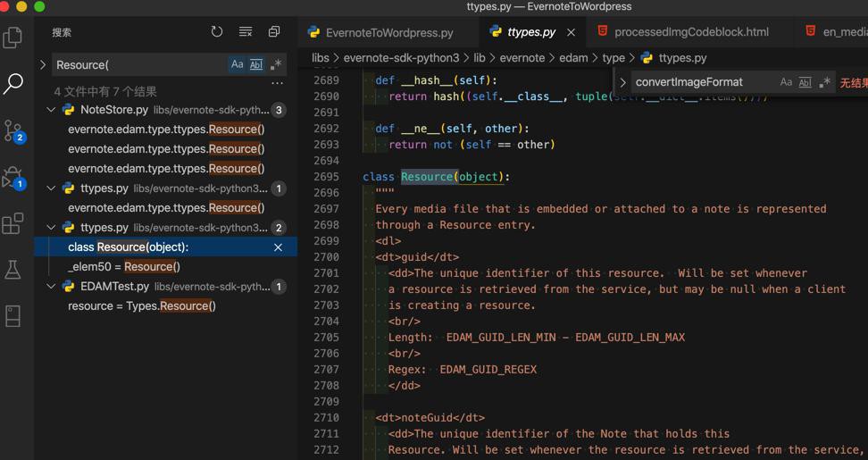The width and height of the screenshot is (868, 460).
Task: Click Resource class name on line 2695
Action: tap(427, 177)
